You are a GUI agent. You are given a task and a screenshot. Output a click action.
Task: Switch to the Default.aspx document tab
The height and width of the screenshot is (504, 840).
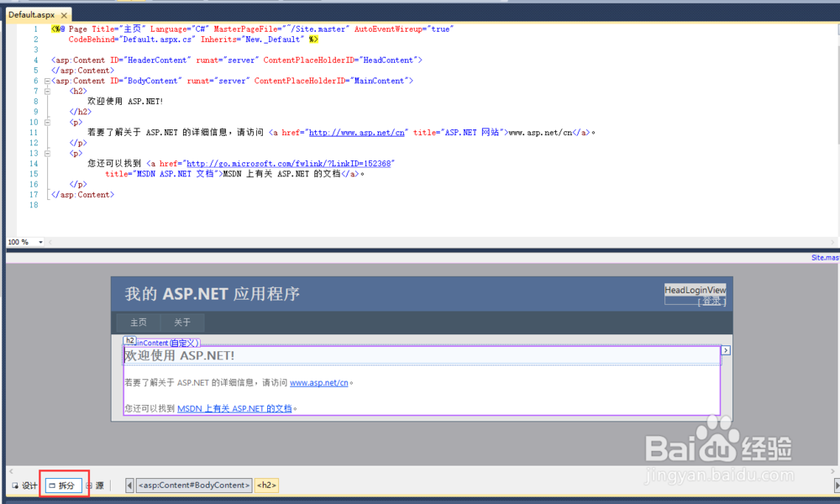pyautogui.click(x=32, y=15)
